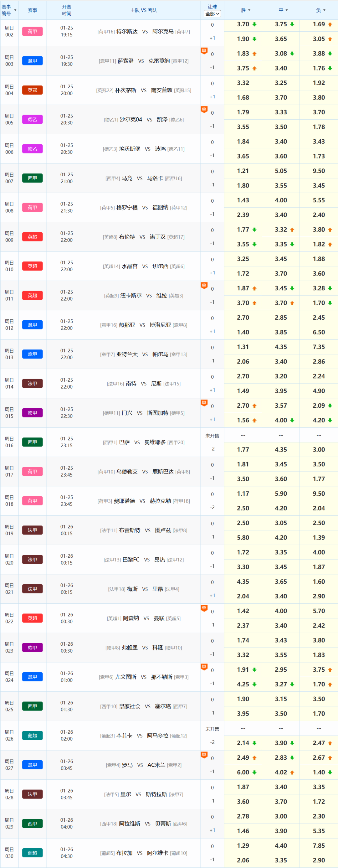
Task: Select draw odds 3.65 for 梅斯 vs 里昂
Action: [x=281, y=581]
